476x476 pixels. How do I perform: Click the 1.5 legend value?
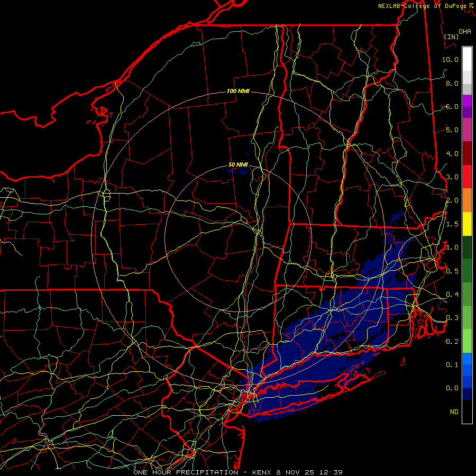(x=452, y=224)
